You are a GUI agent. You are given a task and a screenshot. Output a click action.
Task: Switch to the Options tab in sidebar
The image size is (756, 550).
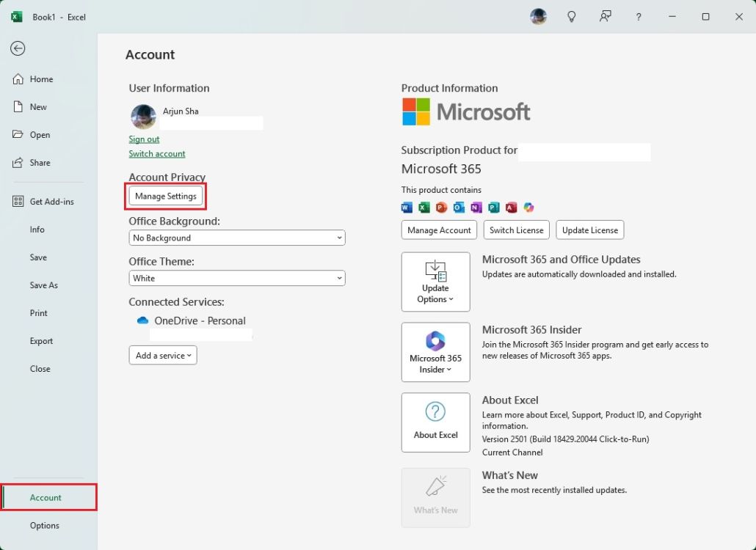point(45,525)
